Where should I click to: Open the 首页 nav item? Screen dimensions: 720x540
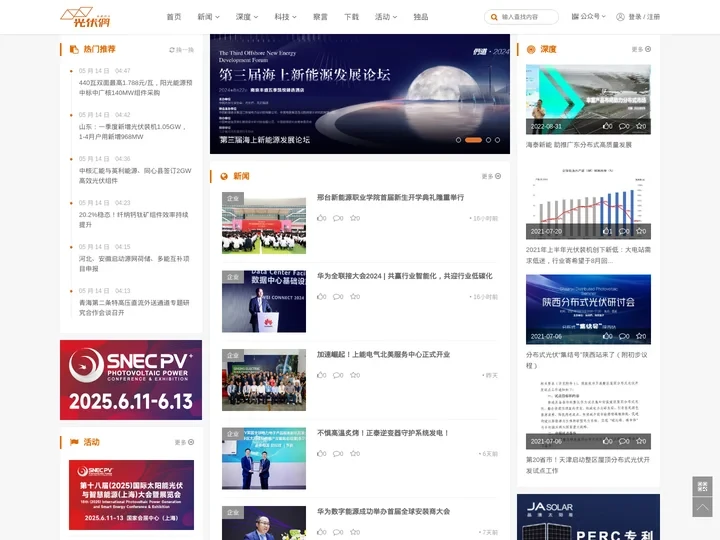[x=174, y=17]
